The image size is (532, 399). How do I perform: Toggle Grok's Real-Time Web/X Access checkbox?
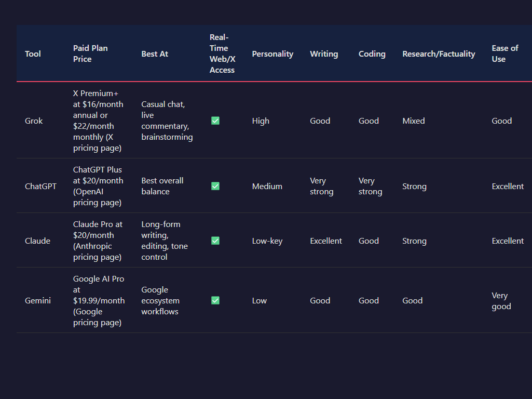215,121
